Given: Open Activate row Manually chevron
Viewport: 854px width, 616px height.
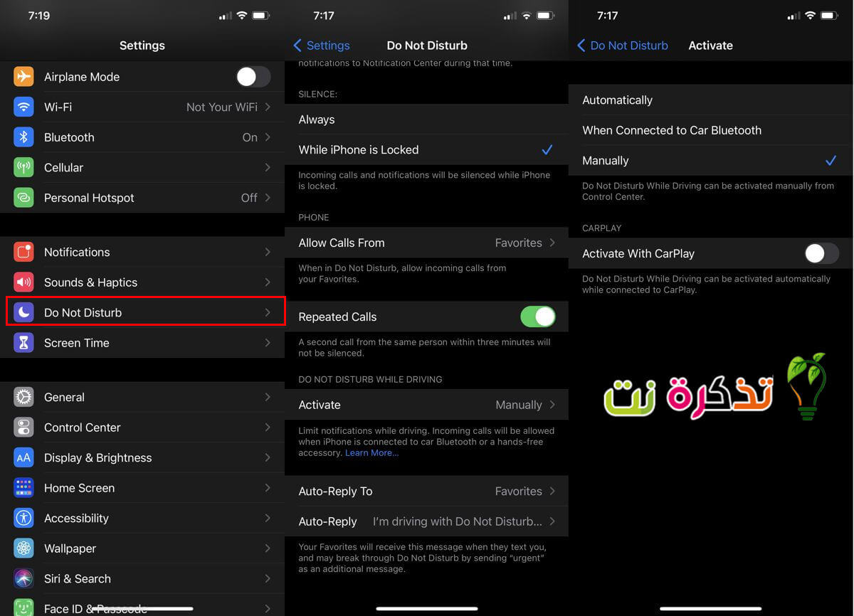Looking at the screenshot, I should (x=552, y=405).
